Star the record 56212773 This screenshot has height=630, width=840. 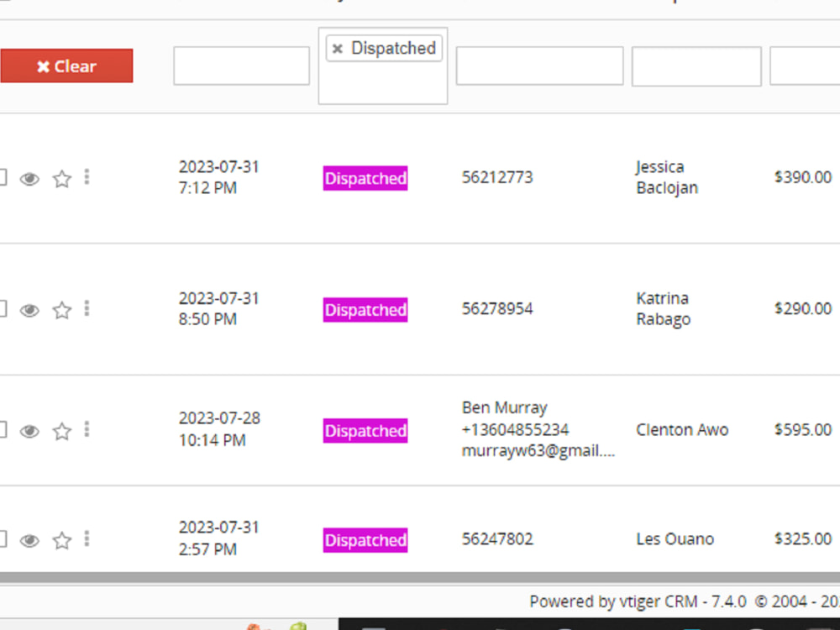62,178
